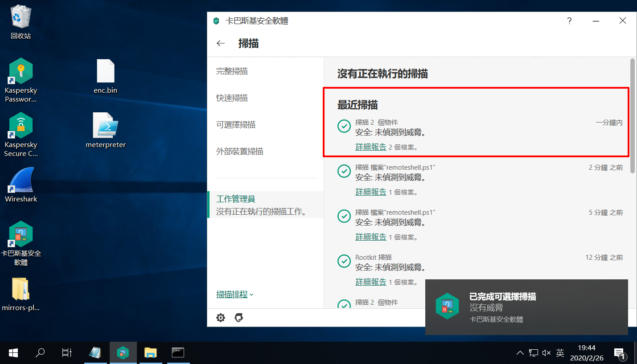
Task: Open mirrors-pl folder on desktop
Action: pyautogui.click(x=21, y=294)
